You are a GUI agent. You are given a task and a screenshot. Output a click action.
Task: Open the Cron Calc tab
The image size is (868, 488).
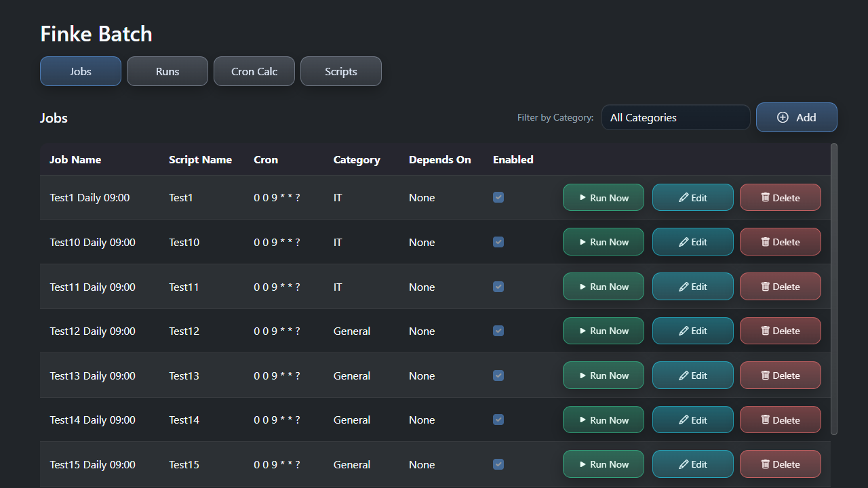254,71
